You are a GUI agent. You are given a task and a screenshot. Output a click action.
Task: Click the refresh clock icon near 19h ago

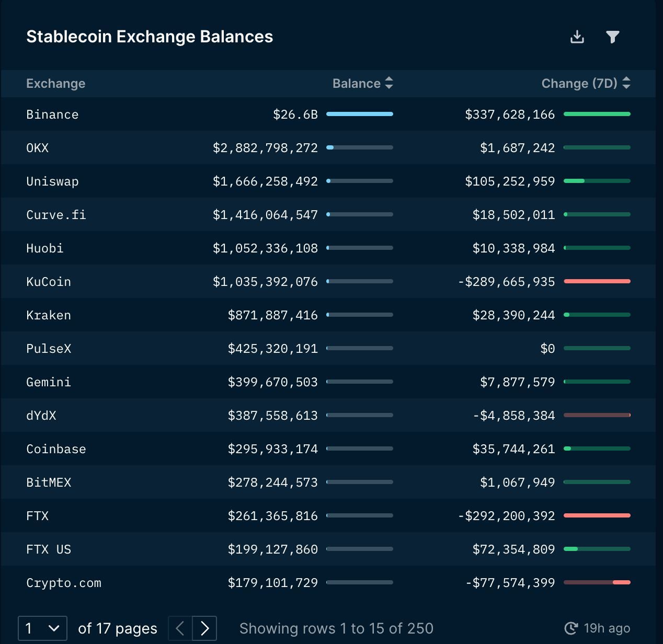point(571,628)
